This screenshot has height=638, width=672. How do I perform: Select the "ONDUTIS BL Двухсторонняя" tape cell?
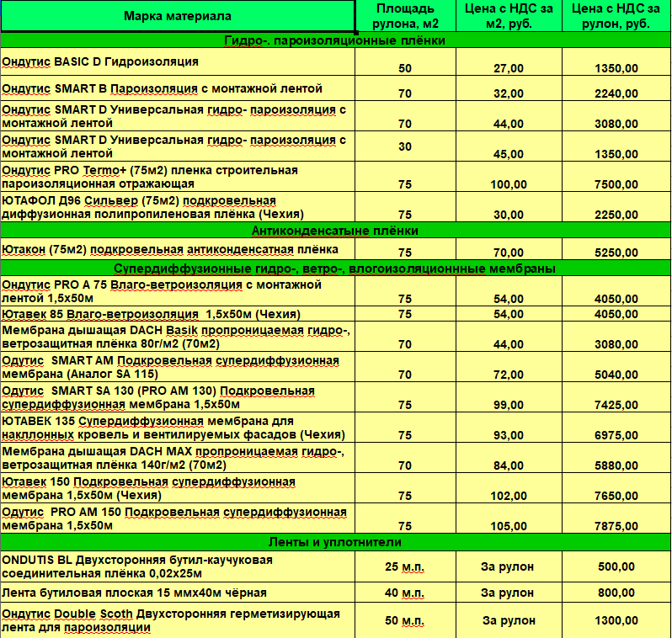178,566
